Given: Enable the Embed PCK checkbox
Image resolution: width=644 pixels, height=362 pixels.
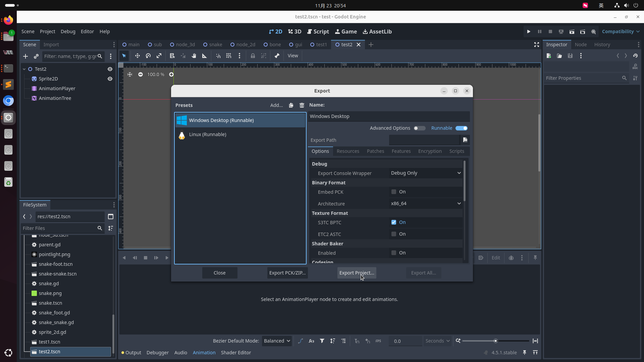Looking at the screenshot, I should (394, 192).
